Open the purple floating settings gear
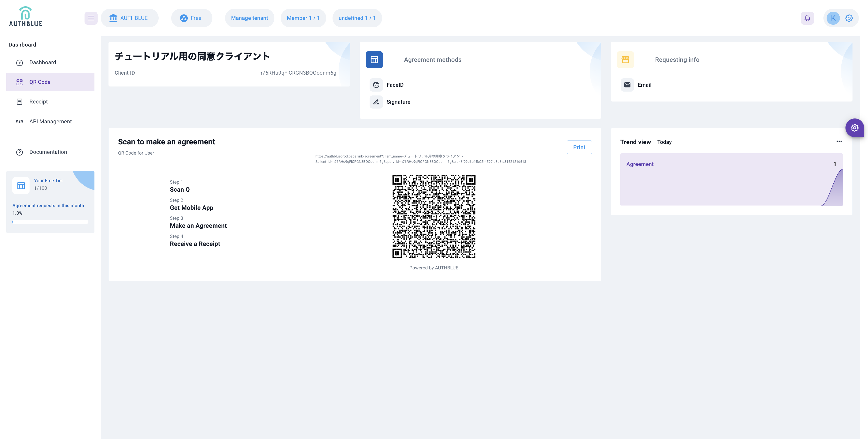The image size is (868, 439). [854, 128]
